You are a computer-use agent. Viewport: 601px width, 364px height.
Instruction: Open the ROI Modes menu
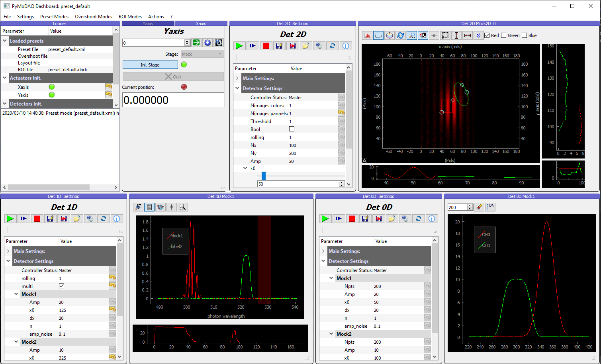(130, 17)
